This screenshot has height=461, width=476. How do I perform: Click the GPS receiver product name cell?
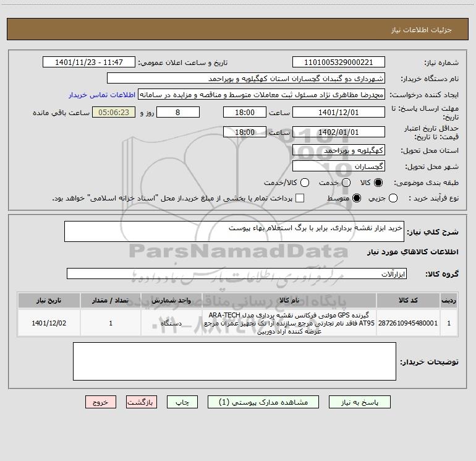point(289,323)
